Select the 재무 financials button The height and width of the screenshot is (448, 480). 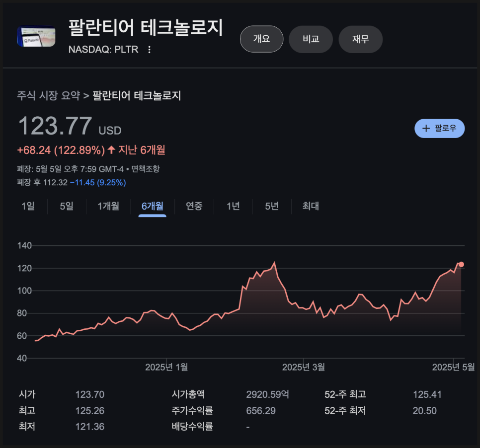coord(360,39)
